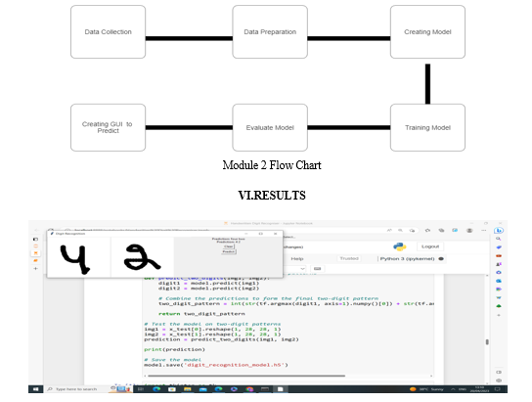Click the 'print(prediction)' code line
The height and width of the screenshot is (402, 532).
pos(174,349)
